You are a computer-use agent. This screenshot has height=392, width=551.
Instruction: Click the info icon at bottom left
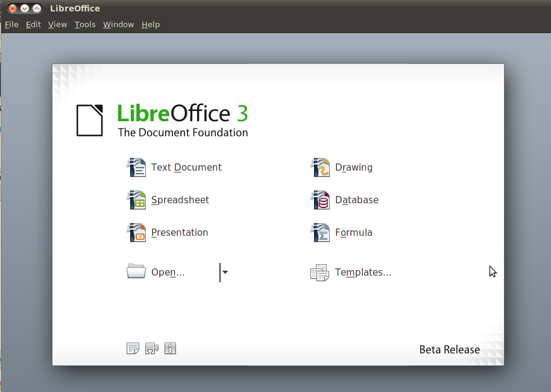pos(170,348)
